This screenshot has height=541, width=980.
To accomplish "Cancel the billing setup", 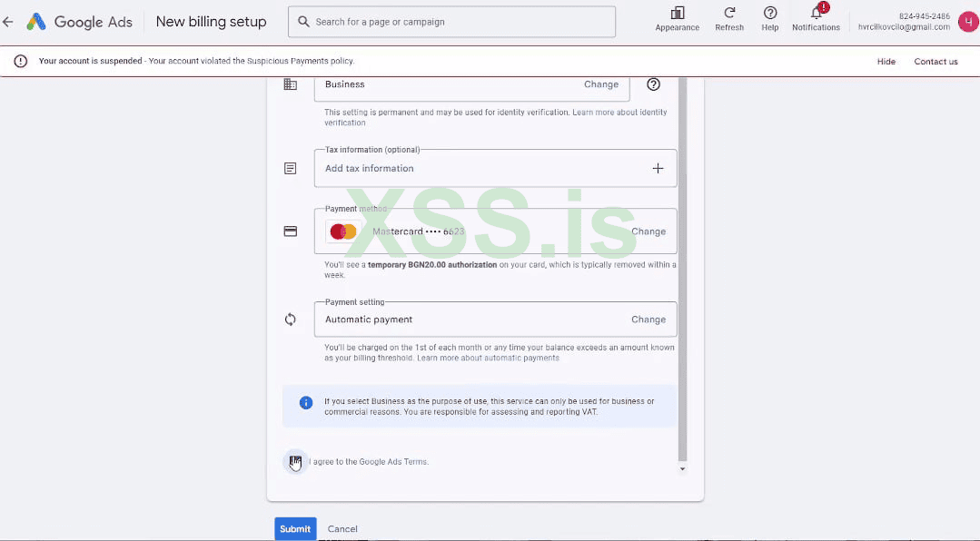I will click(x=342, y=528).
